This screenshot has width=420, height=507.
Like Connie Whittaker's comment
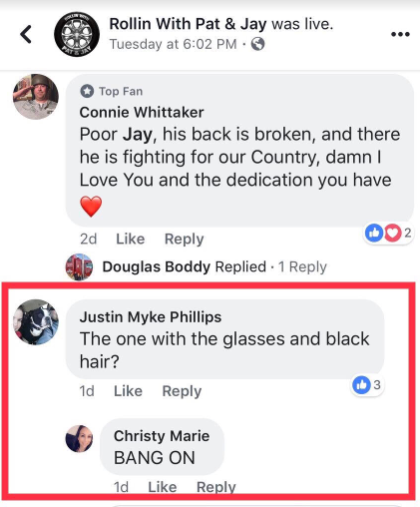pos(130,239)
